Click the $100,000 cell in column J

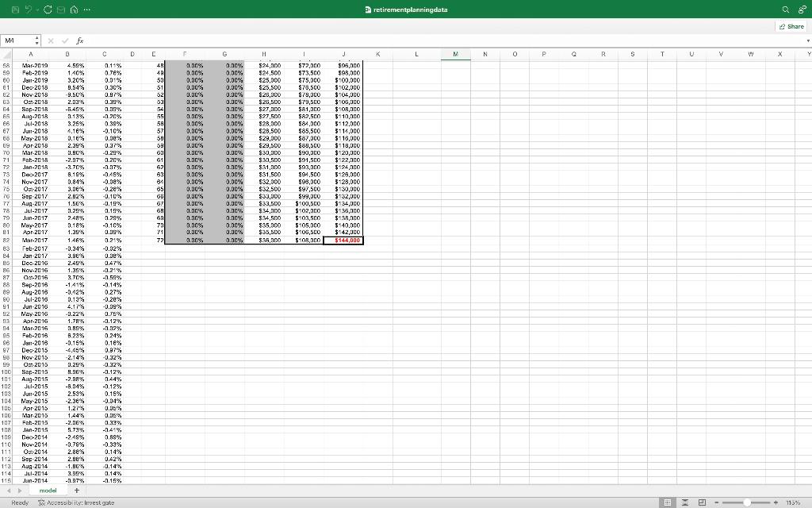click(x=343, y=80)
